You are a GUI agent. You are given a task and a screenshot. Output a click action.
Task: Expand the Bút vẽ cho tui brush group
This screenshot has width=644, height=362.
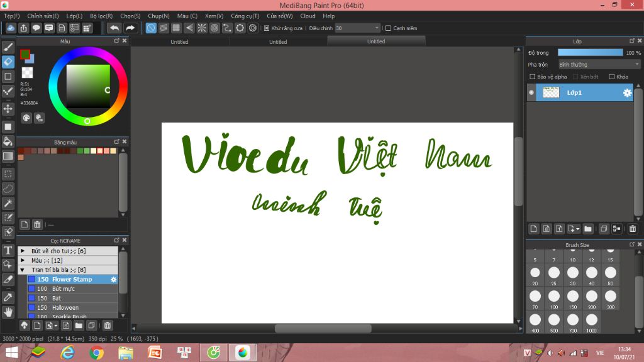pyautogui.click(x=23, y=251)
